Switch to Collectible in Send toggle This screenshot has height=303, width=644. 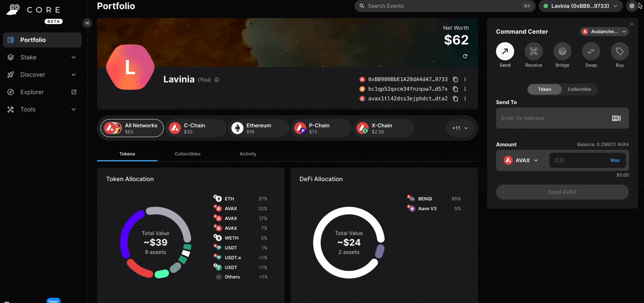579,90
